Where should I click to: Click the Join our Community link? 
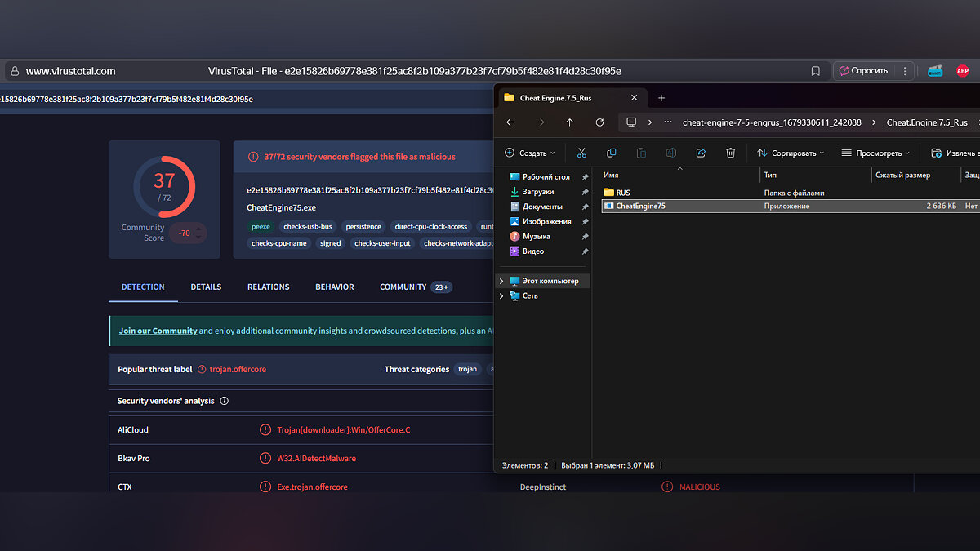(158, 331)
